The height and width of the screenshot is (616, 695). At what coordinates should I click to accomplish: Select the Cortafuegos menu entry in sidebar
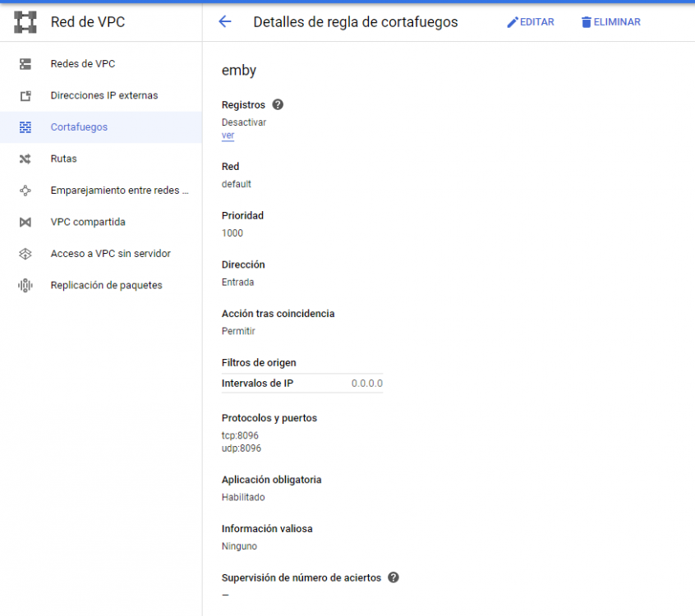(80, 127)
